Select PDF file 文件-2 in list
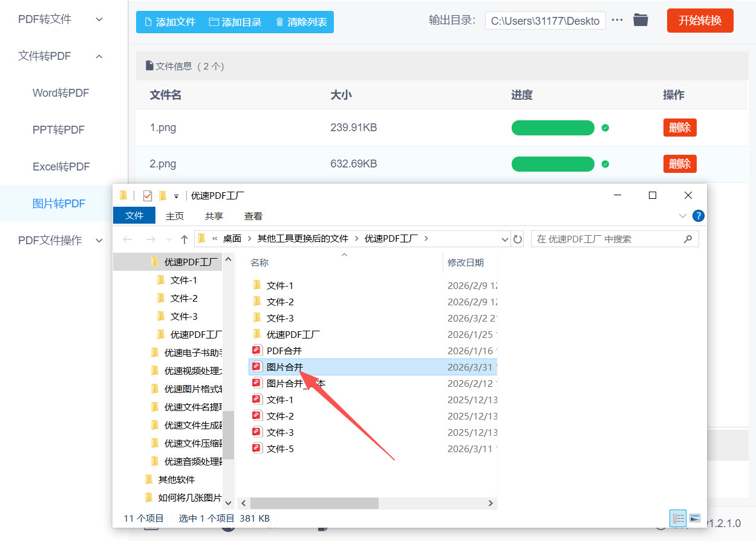The image size is (756, 541). click(280, 416)
